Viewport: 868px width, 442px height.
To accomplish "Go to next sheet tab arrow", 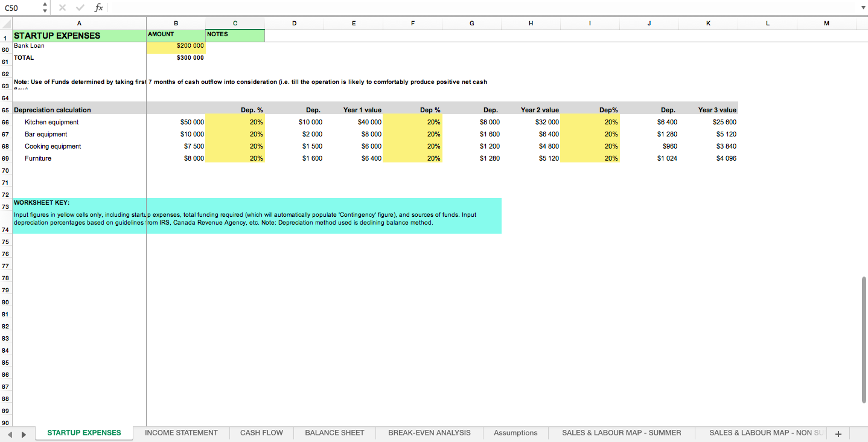I will tap(24, 434).
